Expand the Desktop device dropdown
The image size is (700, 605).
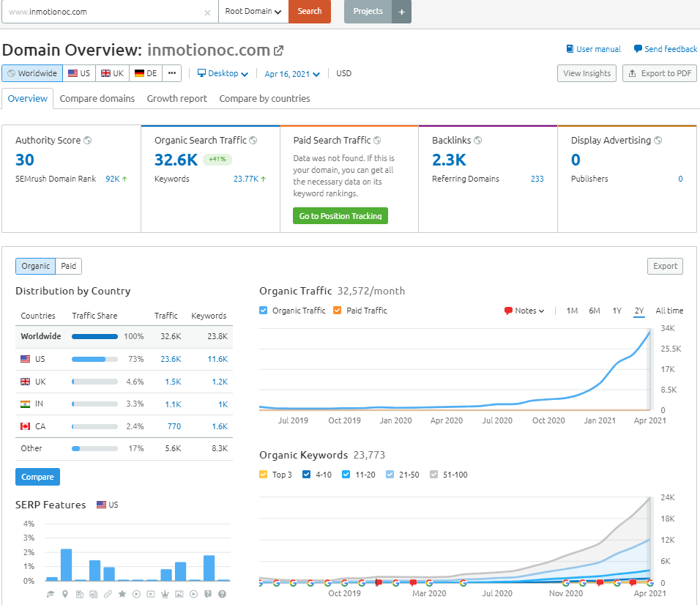[x=223, y=73]
